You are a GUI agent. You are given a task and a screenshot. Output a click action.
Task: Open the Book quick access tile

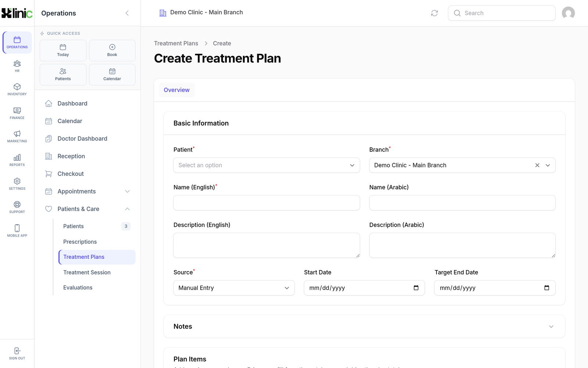(x=112, y=50)
